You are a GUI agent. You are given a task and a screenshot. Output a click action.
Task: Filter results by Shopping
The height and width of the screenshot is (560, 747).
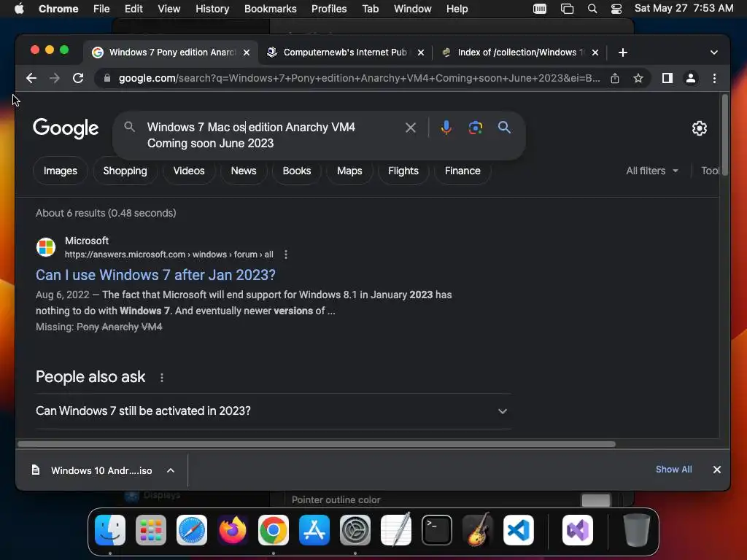(125, 171)
